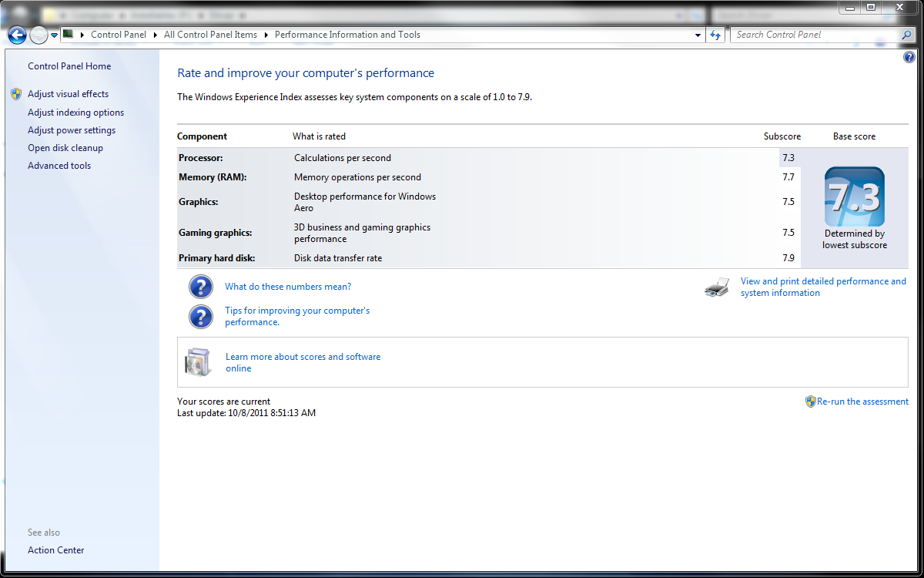The width and height of the screenshot is (924, 578).
Task: View and print detailed performance information
Action: (x=823, y=287)
